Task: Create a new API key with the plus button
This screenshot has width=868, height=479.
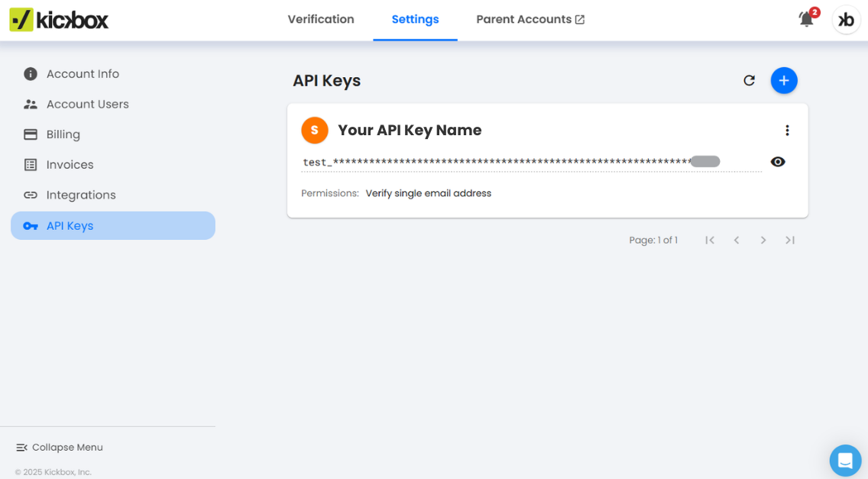Action: coord(784,80)
